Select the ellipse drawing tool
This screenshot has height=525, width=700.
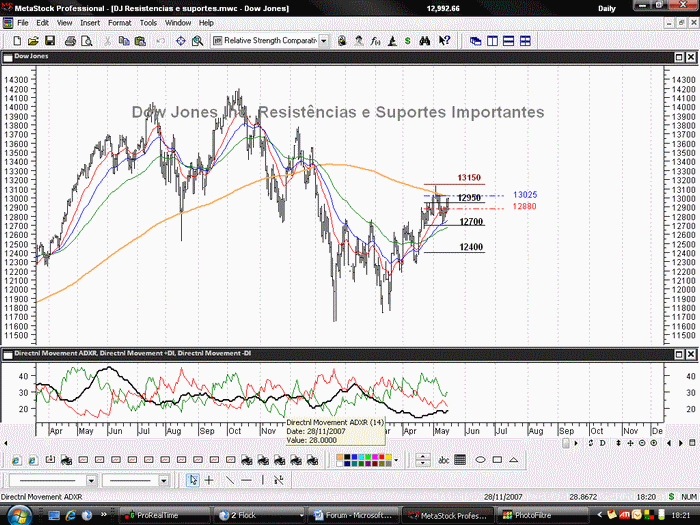(480, 460)
